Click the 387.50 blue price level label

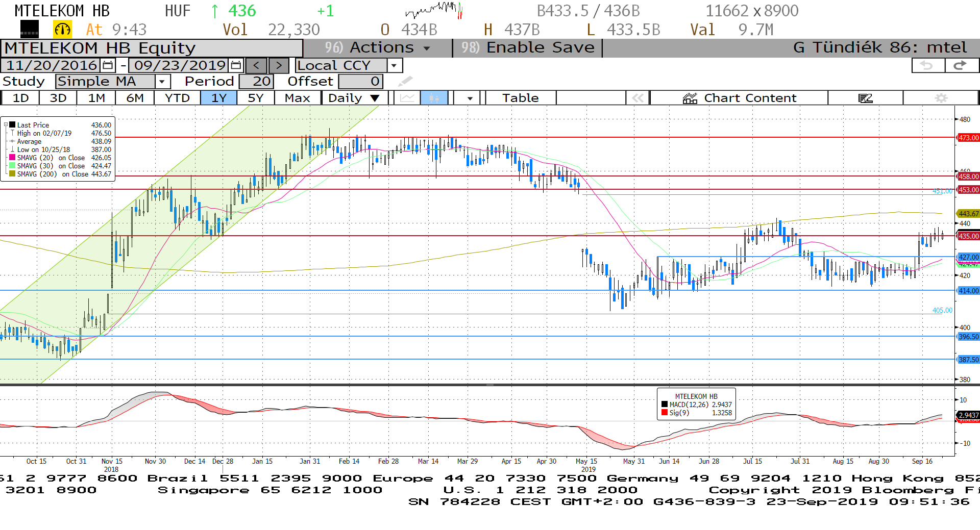coord(968,360)
